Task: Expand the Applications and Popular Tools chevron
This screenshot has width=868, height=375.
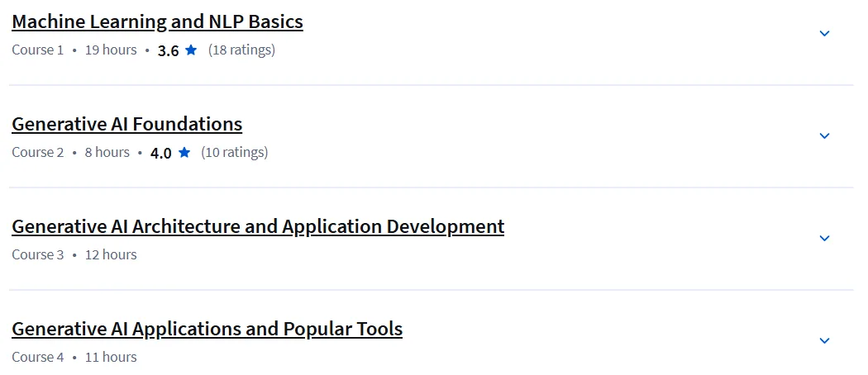Action: point(824,340)
